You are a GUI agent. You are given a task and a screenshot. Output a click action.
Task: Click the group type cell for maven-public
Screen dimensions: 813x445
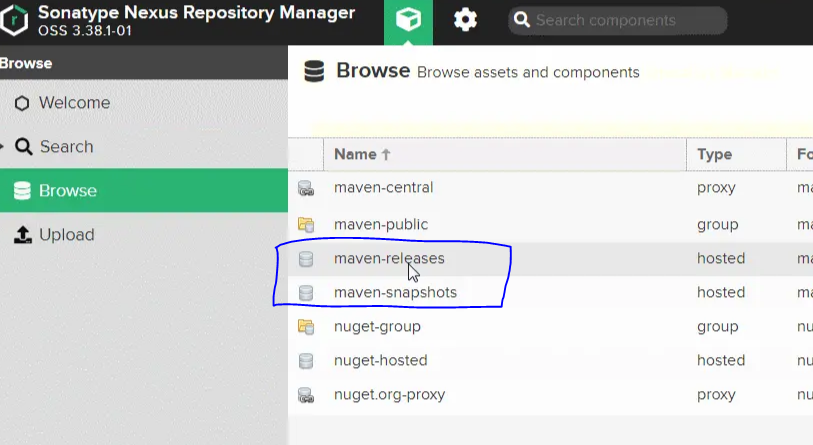(x=718, y=225)
